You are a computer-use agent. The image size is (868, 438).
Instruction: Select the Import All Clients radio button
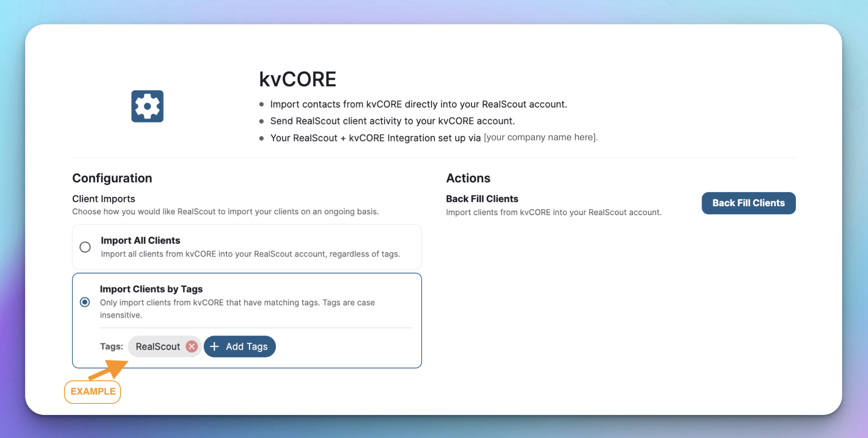tap(85, 247)
